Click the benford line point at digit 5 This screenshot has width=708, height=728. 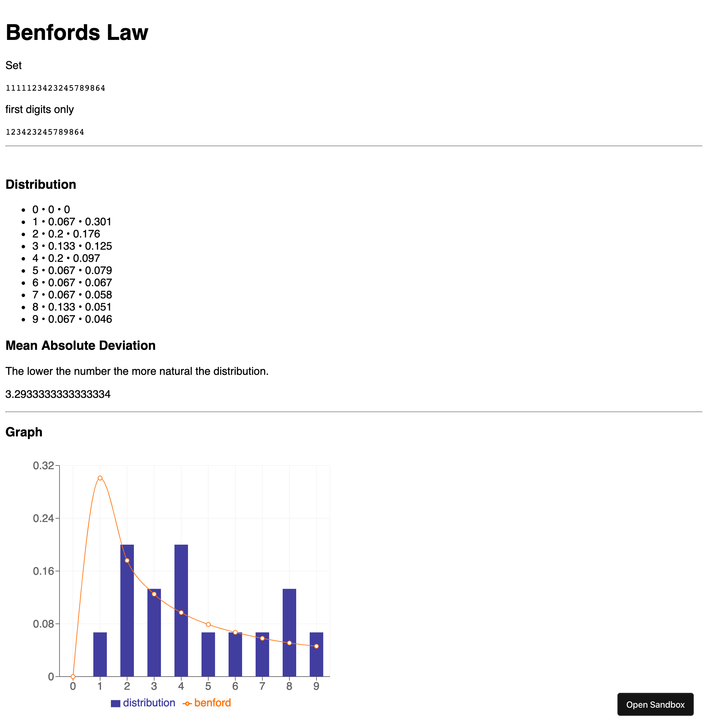click(208, 624)
